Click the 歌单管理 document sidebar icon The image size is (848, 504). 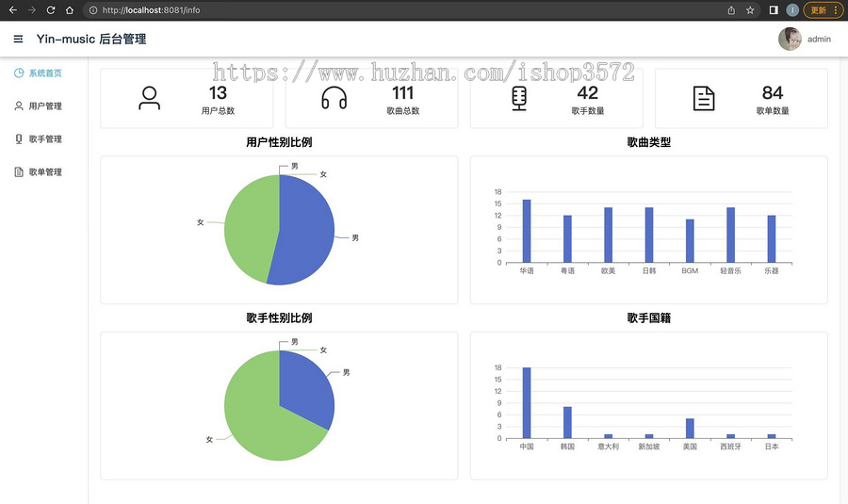19,172
